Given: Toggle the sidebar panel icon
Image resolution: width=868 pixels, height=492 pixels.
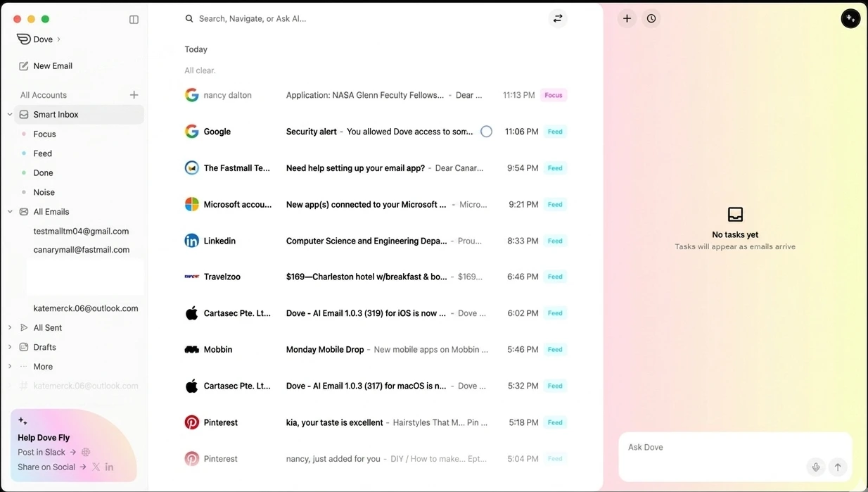Looking at the screenshot, I should [134, 20].
